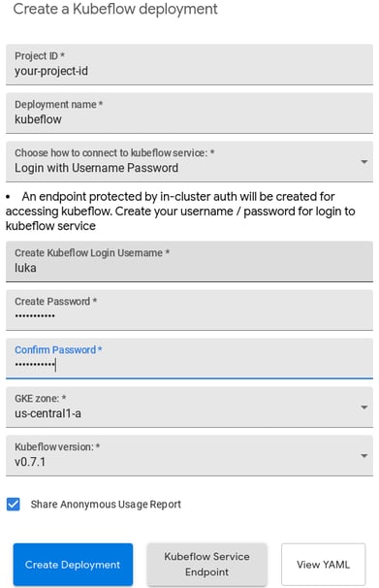Focus the Kubeflow Login Username field with 'luka'
This screenshot has height=588, width=379.
coord(190,261)
